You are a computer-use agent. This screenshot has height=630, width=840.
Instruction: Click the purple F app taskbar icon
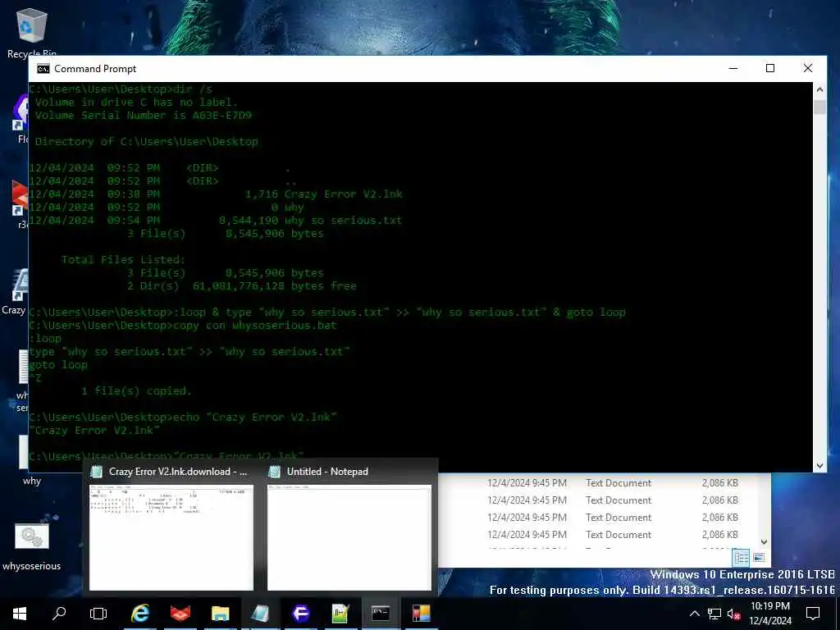point(300,614)
